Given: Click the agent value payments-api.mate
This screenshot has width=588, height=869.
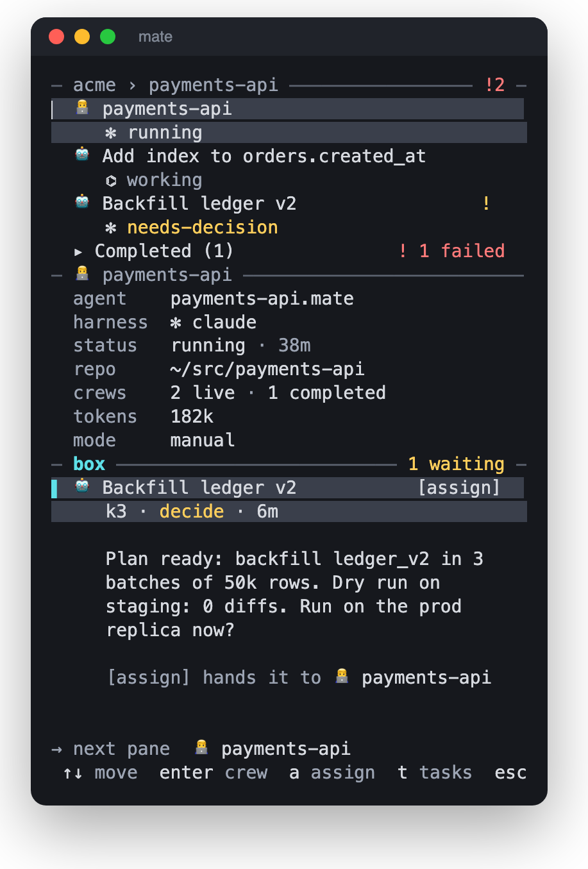Looking at the screenshot, I should point(262,299).
